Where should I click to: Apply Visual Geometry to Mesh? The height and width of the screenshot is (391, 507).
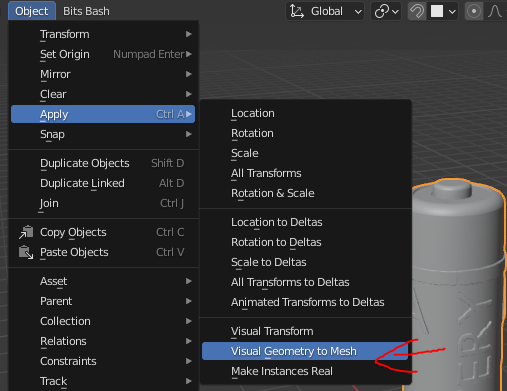[305, 351]
